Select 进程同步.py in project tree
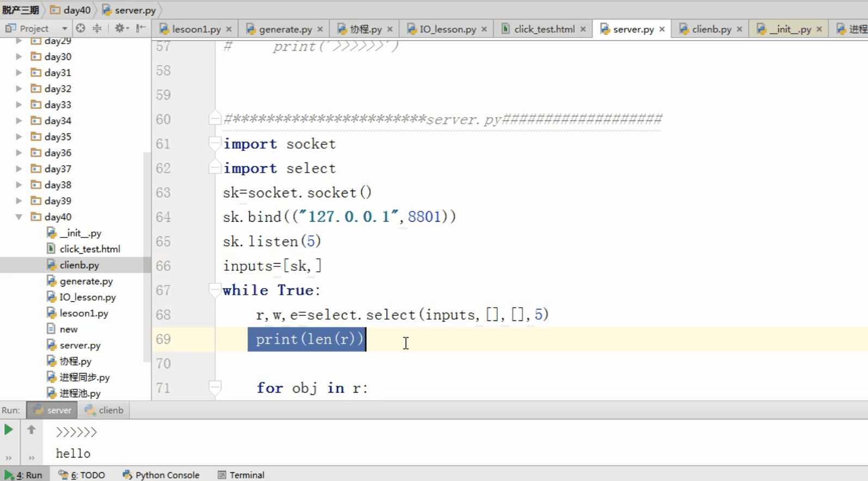868x481 pixels. point(78,378)
